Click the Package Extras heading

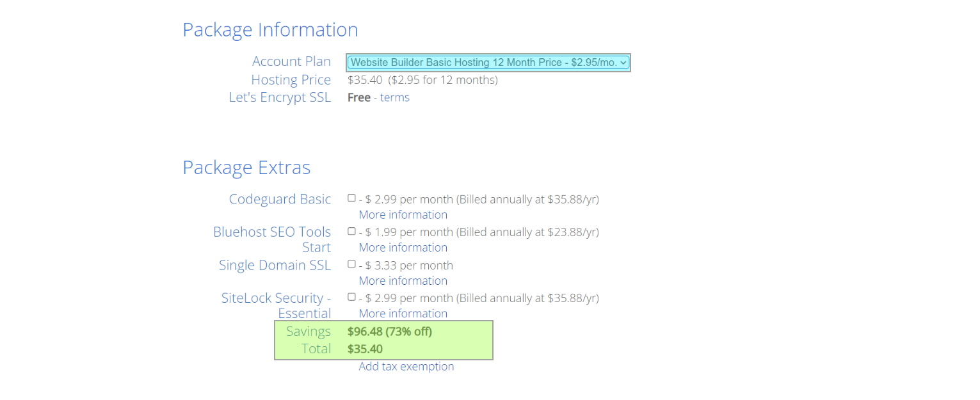[246, 168]
